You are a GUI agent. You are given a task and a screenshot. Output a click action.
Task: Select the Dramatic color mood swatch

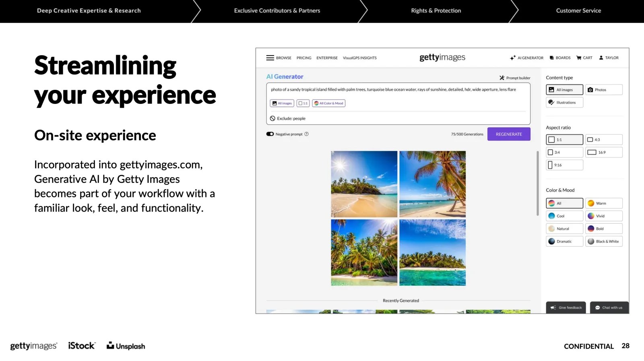[564, 241]
